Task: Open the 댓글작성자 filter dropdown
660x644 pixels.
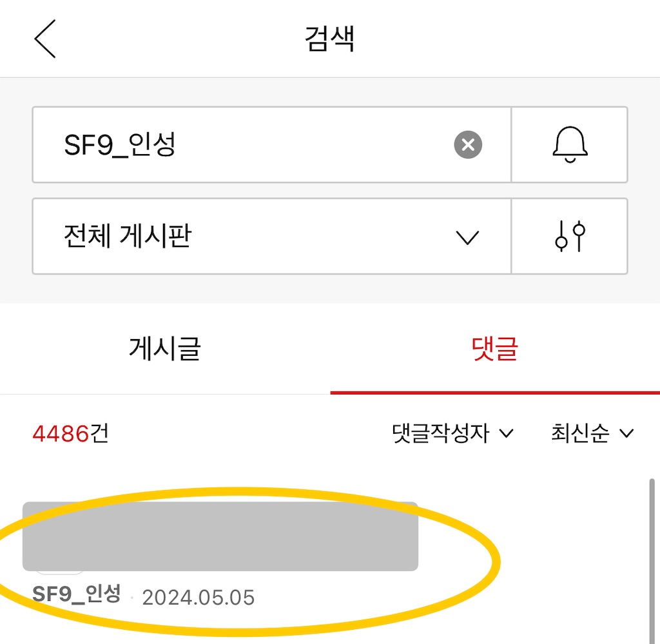Action: (452, 433)
